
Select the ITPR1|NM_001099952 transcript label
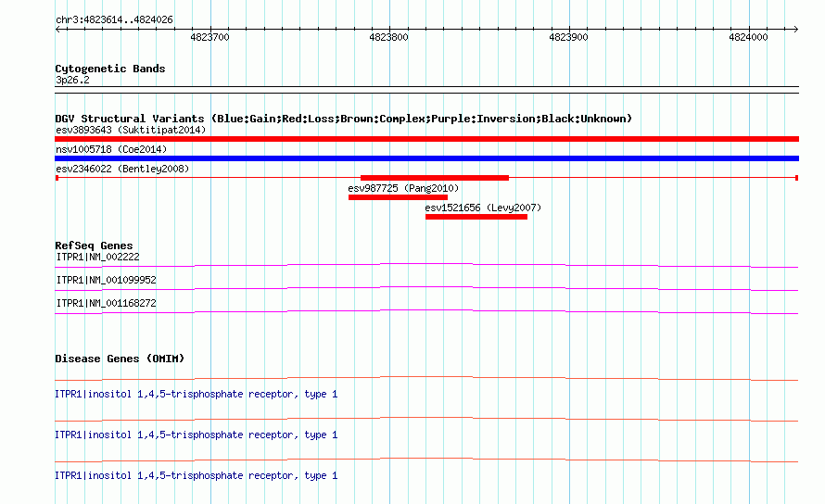coord(106,280)
